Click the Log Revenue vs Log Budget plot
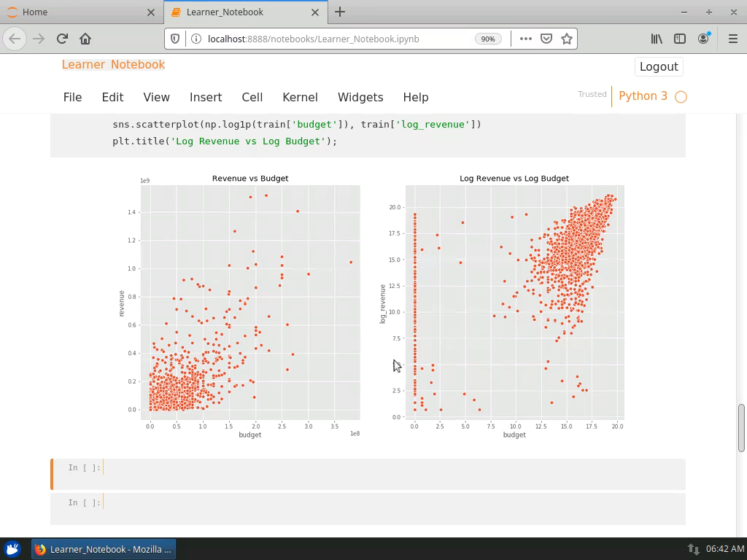Viewport: 747px width, 560px height. 514,303
